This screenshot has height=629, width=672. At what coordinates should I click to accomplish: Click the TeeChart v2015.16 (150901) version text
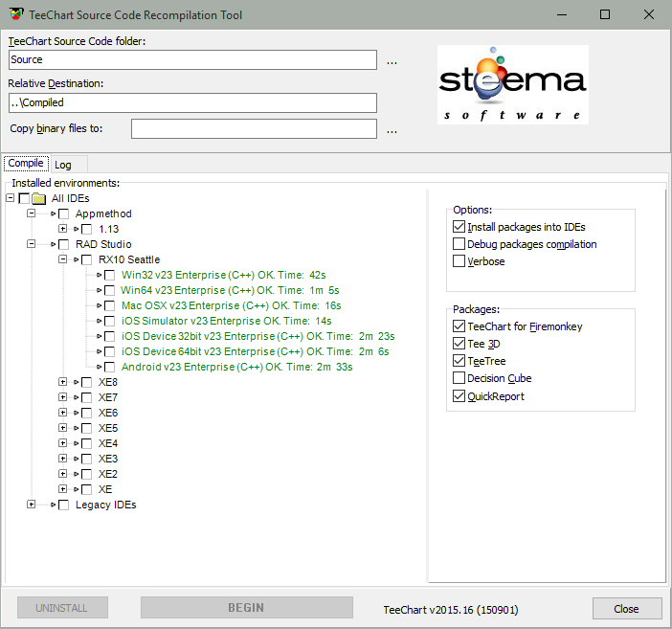451,610
